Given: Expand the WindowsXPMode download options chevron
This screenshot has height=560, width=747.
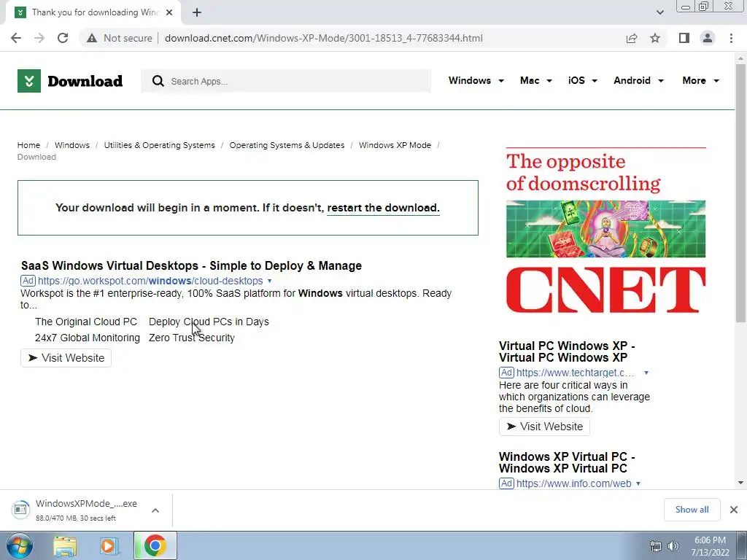Looking at the screenshot, I should pyautogui.click(x=155, y=510).
